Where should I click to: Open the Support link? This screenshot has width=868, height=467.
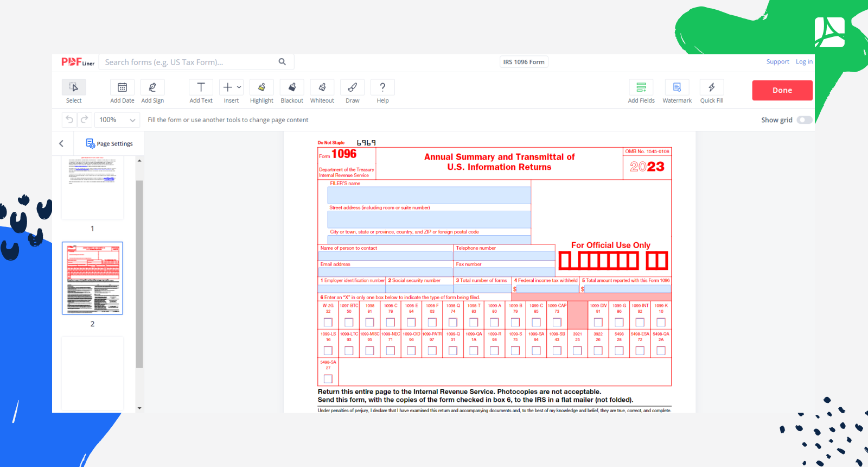pos(777,62)
